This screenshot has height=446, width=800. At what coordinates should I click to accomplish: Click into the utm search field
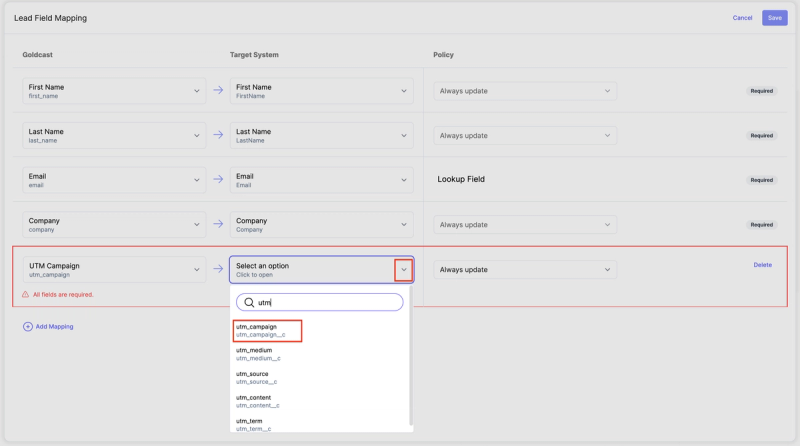pyautogui.click(x=325, y=302)
